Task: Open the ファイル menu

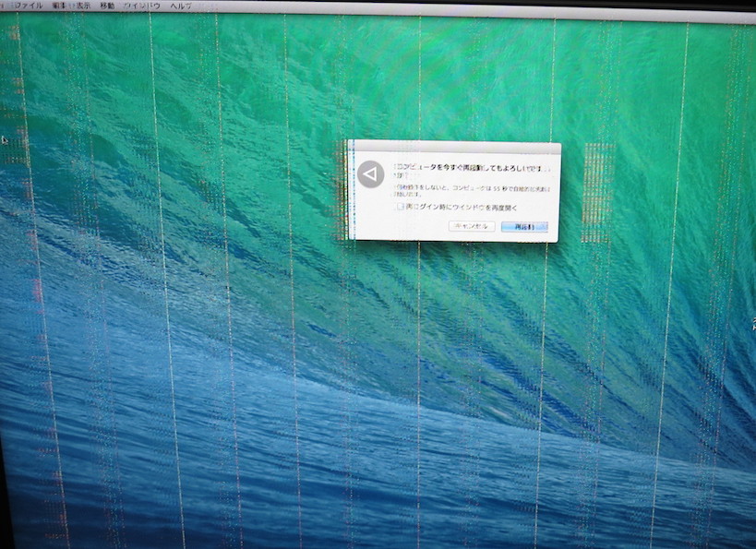Action: [x=30, y=6]
